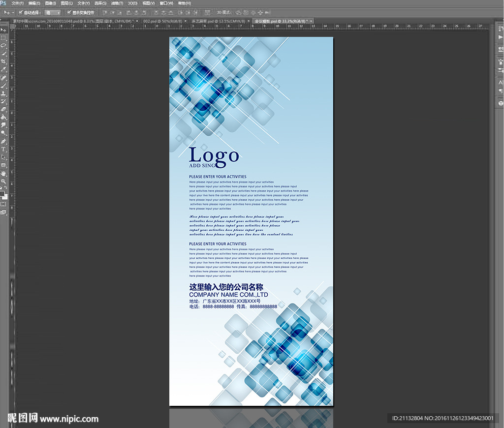The width and height of the screenshot is (504, 428).
Task: Choose the Clone Stamp tool
Action: pyautogui.click(x=3, y=93)
